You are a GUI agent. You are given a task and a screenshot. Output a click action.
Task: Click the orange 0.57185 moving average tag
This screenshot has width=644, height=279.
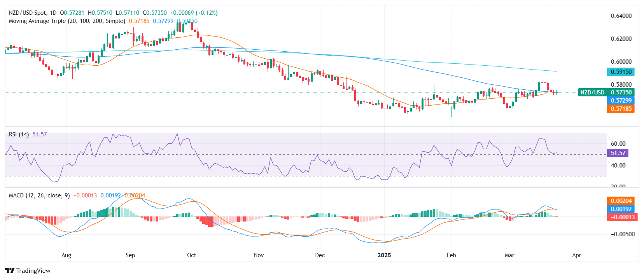coord(621,109)
